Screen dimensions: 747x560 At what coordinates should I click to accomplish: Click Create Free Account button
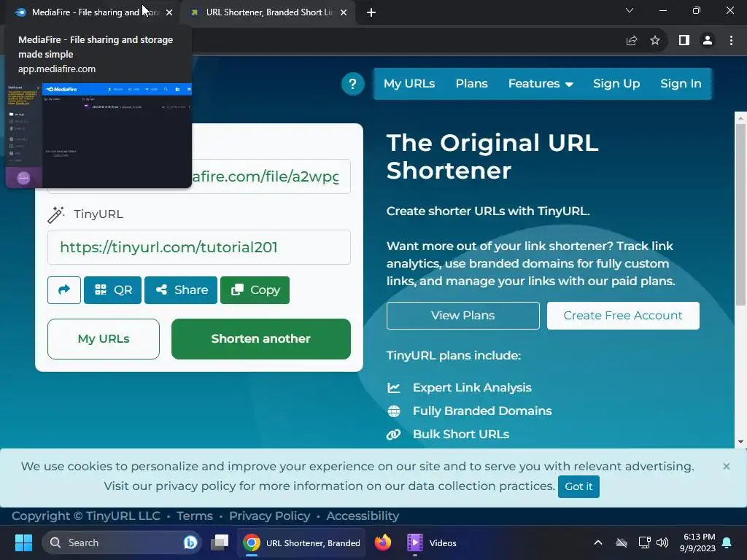click(623, 316)
